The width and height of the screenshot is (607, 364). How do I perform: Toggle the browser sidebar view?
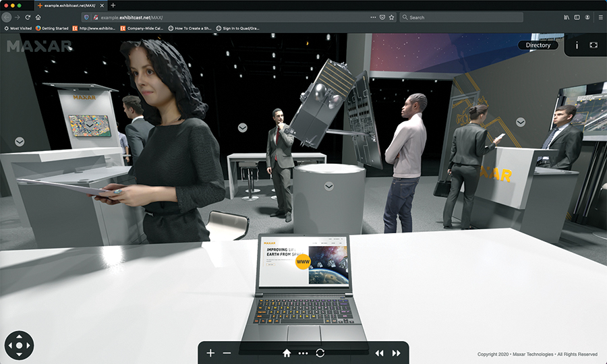tap(577, 18)
